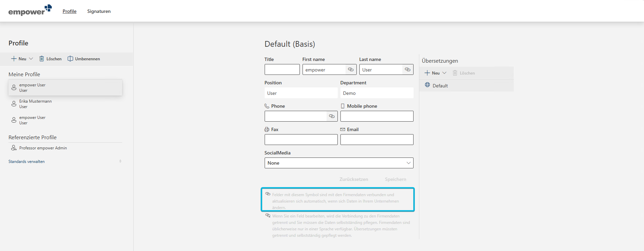Click trash icon in Übersetzungen toolbar
The width and height of the screenshot is (644, 251).
455,73
